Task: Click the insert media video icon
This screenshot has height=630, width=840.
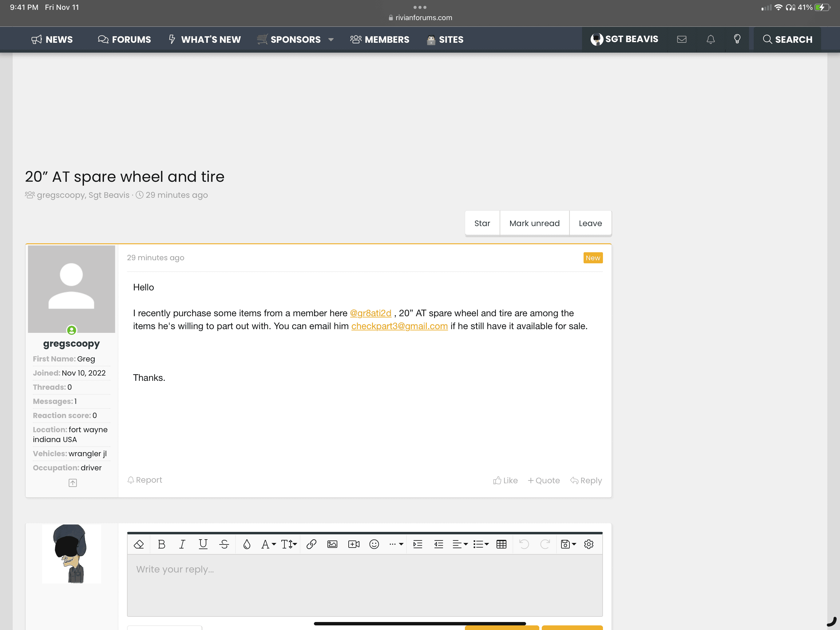Action: point(354,544)
